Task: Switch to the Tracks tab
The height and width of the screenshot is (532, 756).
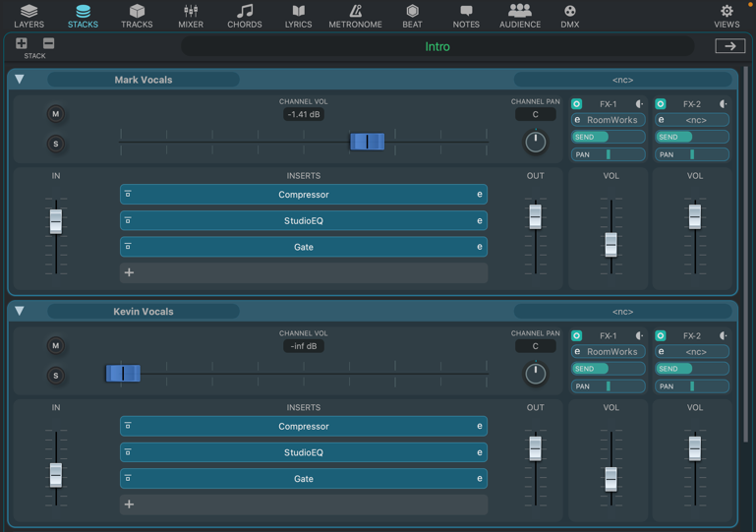Action: click(137, 16)
